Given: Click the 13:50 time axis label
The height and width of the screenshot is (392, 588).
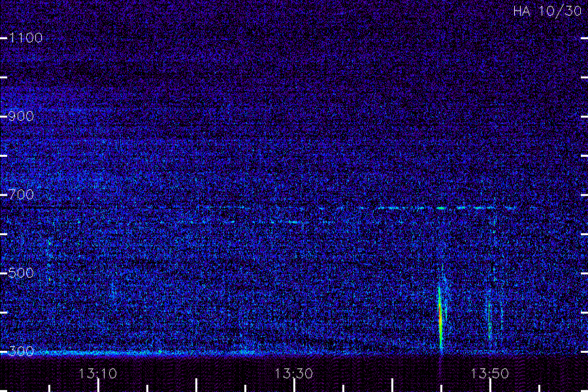Looking at the screenshot, I should pyautogui.click(x=490, y=374).
